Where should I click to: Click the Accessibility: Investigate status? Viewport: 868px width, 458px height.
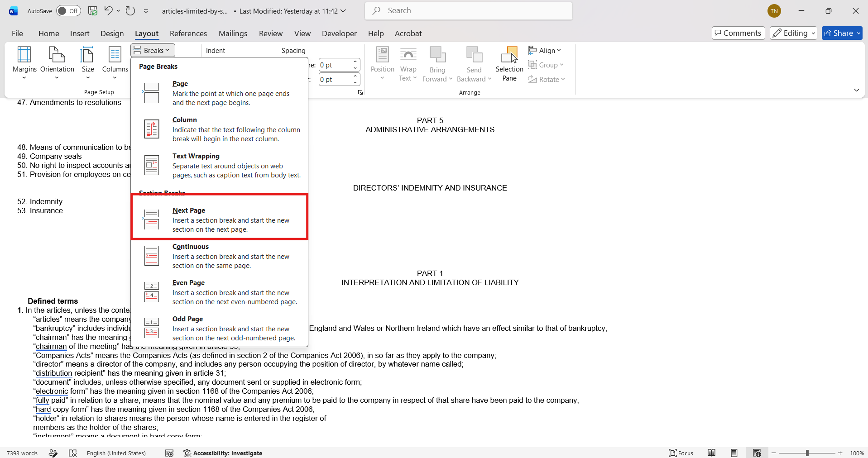pos(223,453)
